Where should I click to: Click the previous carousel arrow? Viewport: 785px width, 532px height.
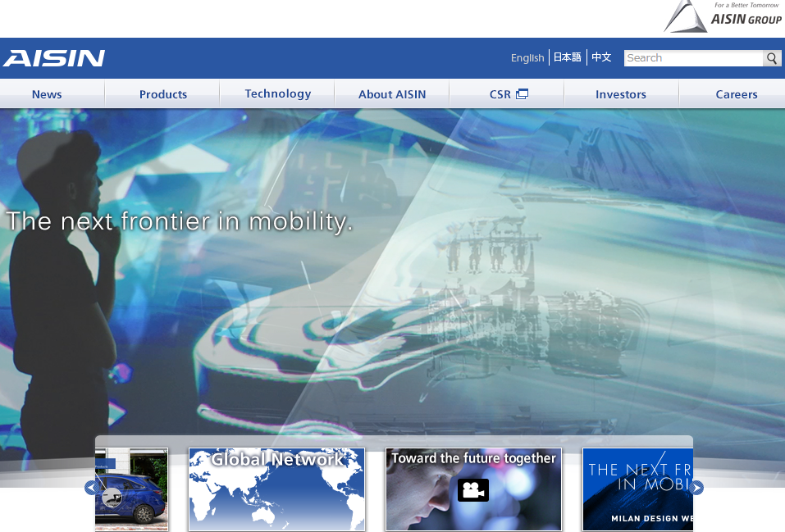coord(92,488)
